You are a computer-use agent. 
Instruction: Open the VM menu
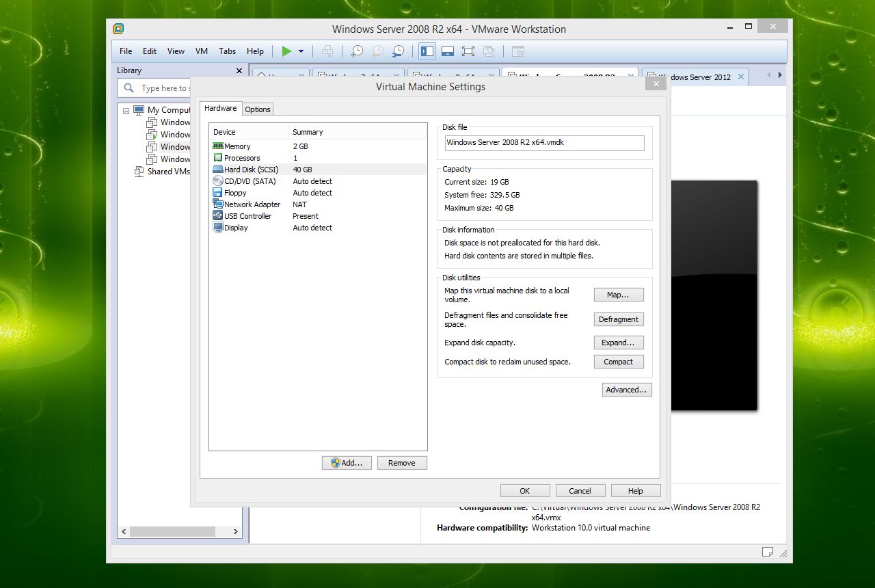(202, 51)
